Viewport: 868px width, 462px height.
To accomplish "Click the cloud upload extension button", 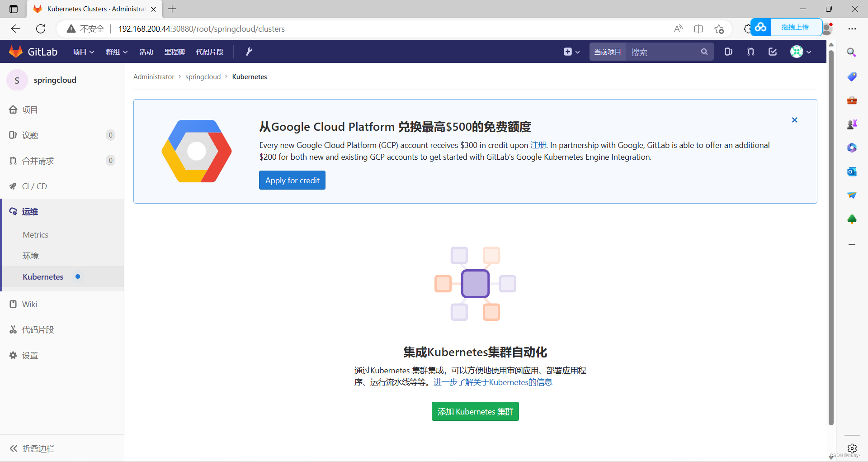I will (786, 27).
